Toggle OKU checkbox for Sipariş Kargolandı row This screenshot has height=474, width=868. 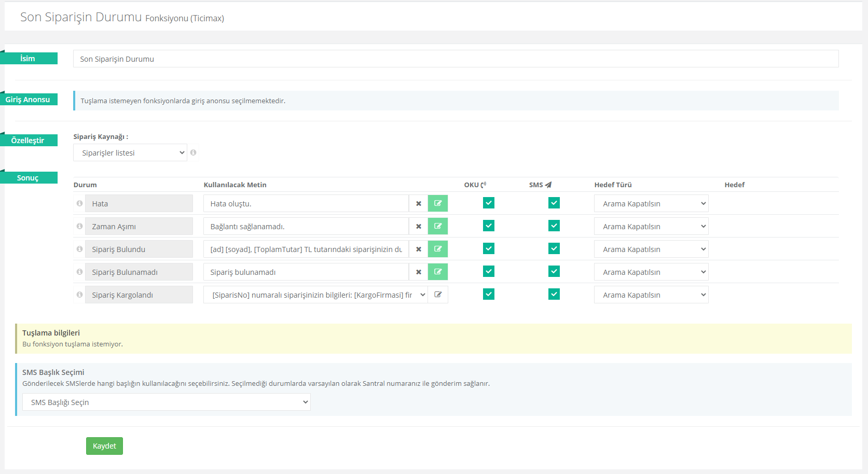click(x=488, y=294)
